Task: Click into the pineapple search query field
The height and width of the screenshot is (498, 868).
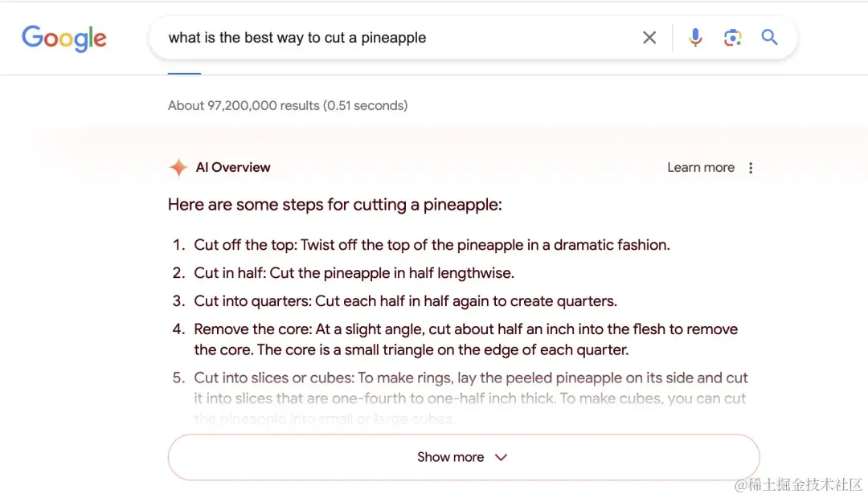Action: tap(386, 38)
